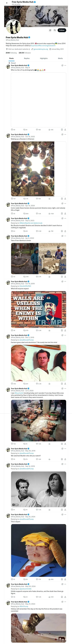Switch to the Replies tab

point(27,58)
